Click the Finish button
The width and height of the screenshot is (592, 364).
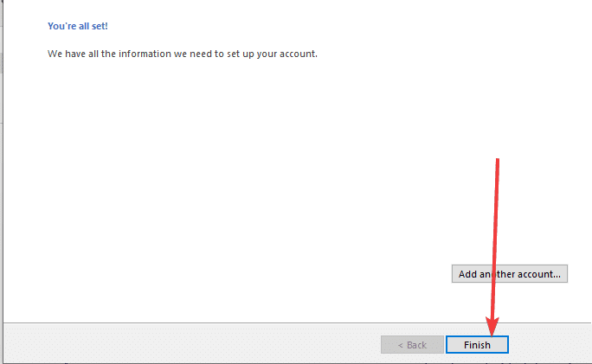coord(477,345)
